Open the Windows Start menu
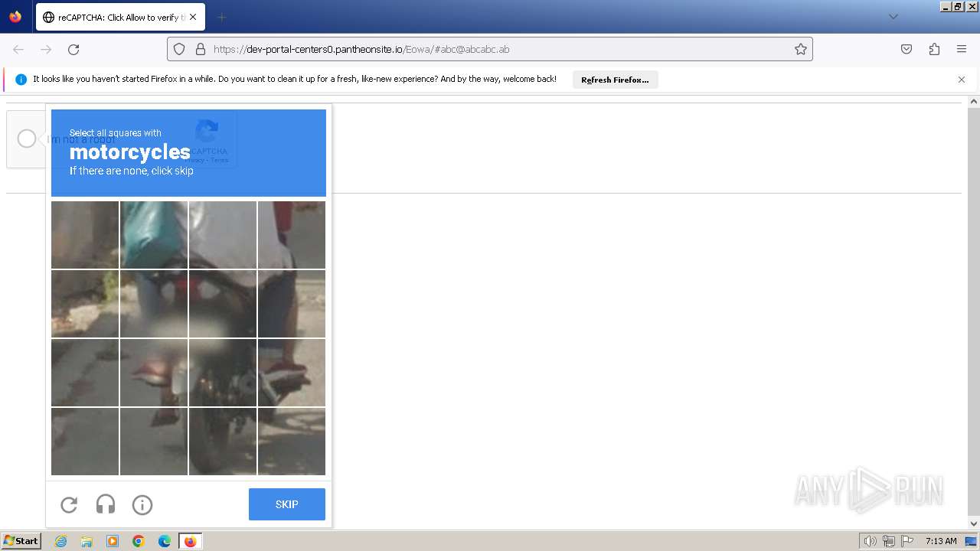The height and width of the screenshot is (551, 980). [21, 541]
